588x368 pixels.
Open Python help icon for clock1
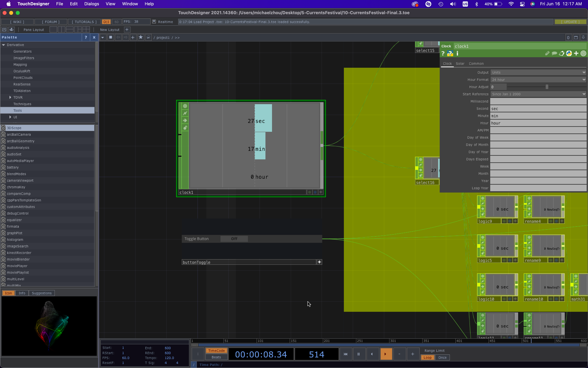(450, 53)
